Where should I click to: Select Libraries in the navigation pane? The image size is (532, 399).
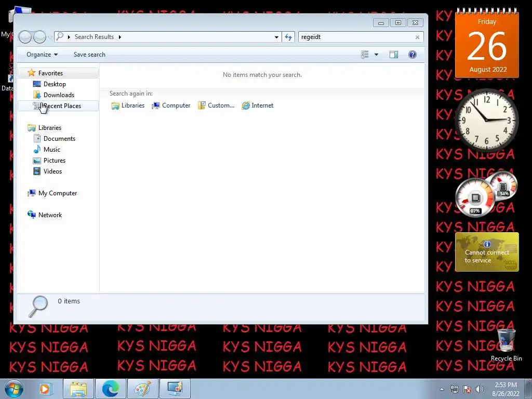49,128
